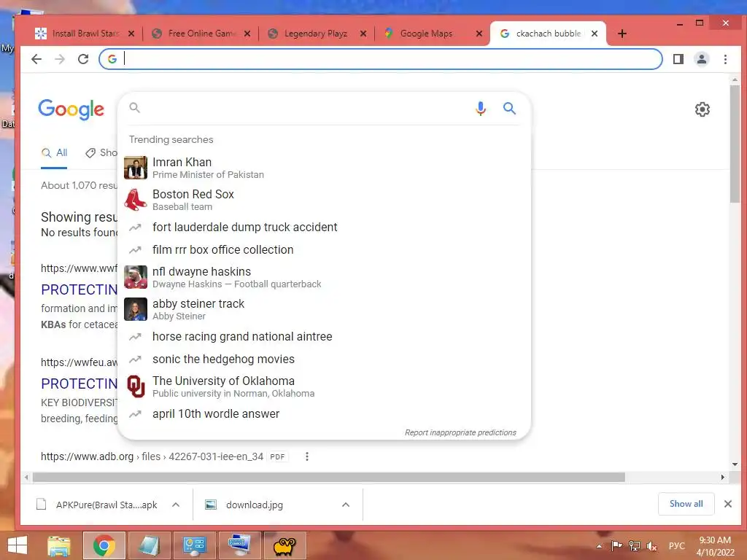Choose nfl dwayne haskins suggestion
This screenshot has width=747, height=560.
[x=324, y=277]
